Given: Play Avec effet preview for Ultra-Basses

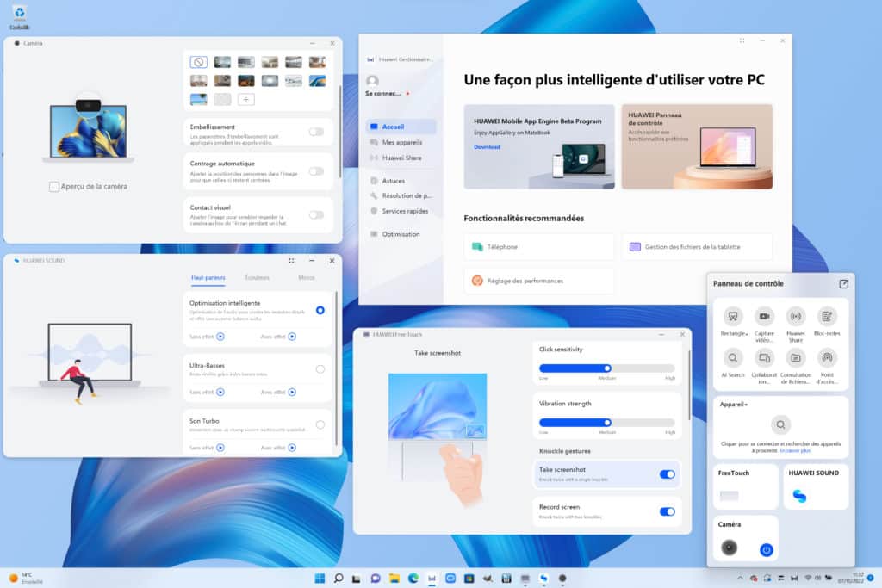Looking at the screenshot, I should tap(292, 392).
